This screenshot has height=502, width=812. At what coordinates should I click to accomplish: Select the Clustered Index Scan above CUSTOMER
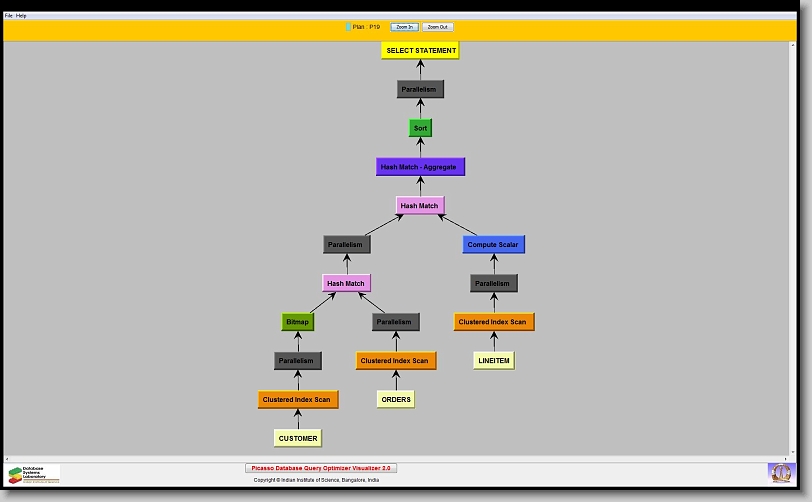pyautogui.click(x=297, y=399)
